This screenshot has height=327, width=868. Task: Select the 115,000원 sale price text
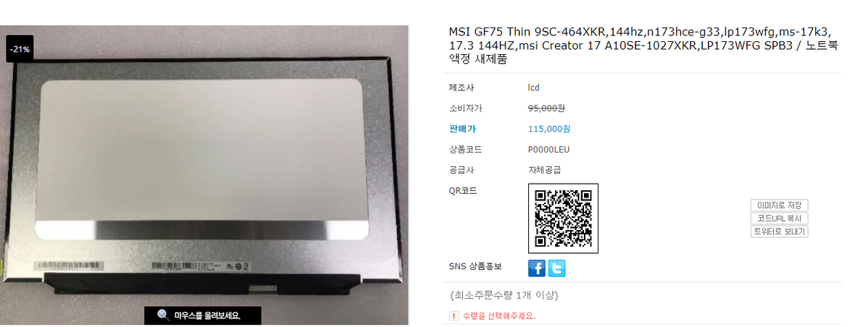549,129
